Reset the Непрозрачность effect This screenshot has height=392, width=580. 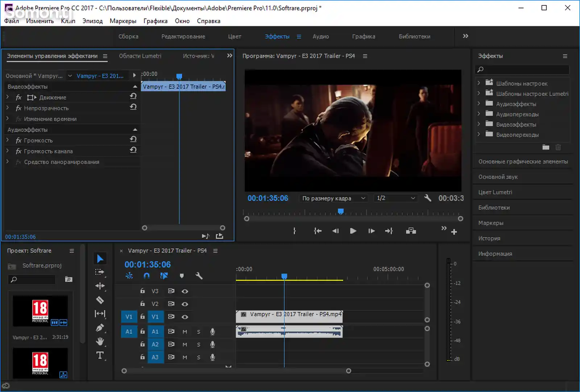pyautogui.click(x=133, y=107)
